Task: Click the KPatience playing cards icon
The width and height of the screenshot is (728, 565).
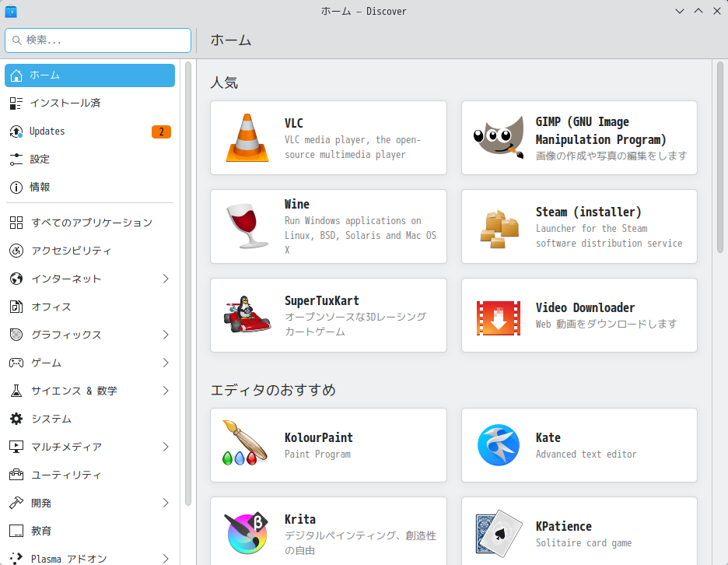Action: coord(499,533)
